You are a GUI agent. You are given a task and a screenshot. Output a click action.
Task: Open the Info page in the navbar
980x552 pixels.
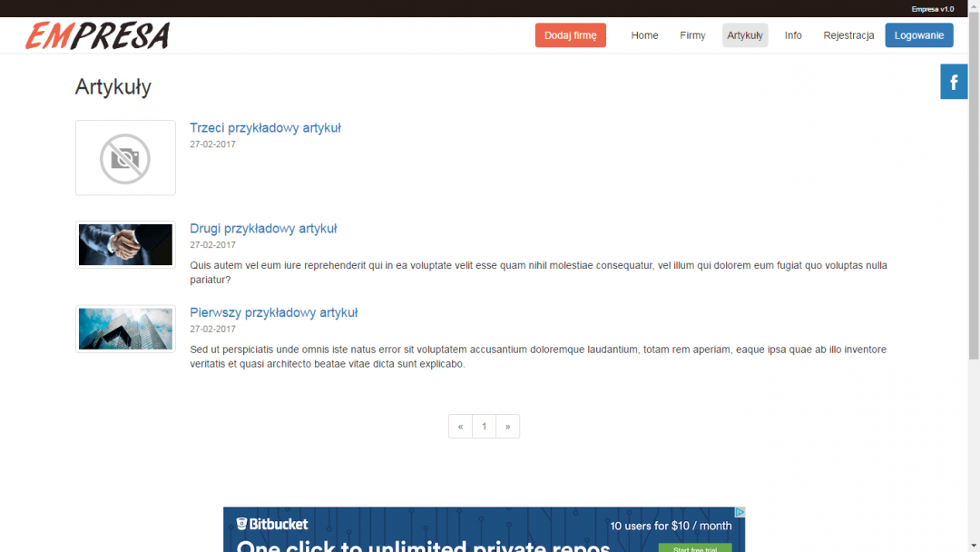[x=793, y=35]
